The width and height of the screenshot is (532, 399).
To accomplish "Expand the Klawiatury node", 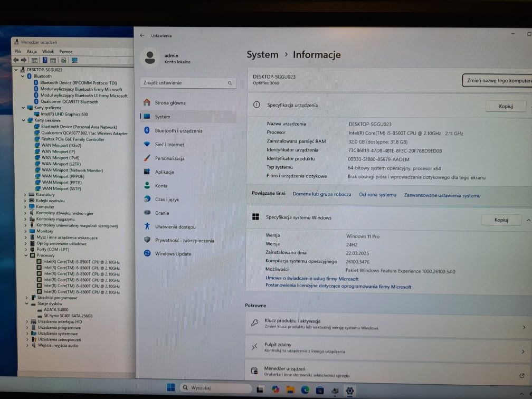I will pyautogui.click(x=25, y=194).
